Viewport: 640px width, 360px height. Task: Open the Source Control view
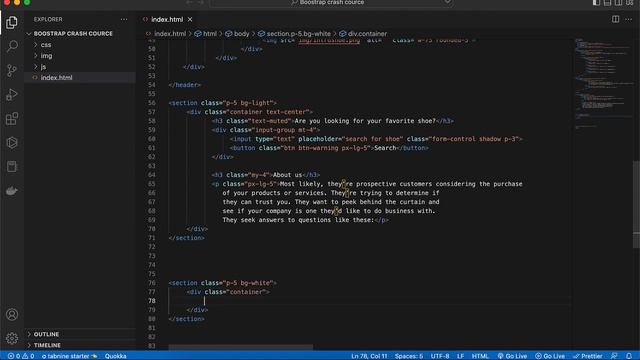tap(12, 70)
